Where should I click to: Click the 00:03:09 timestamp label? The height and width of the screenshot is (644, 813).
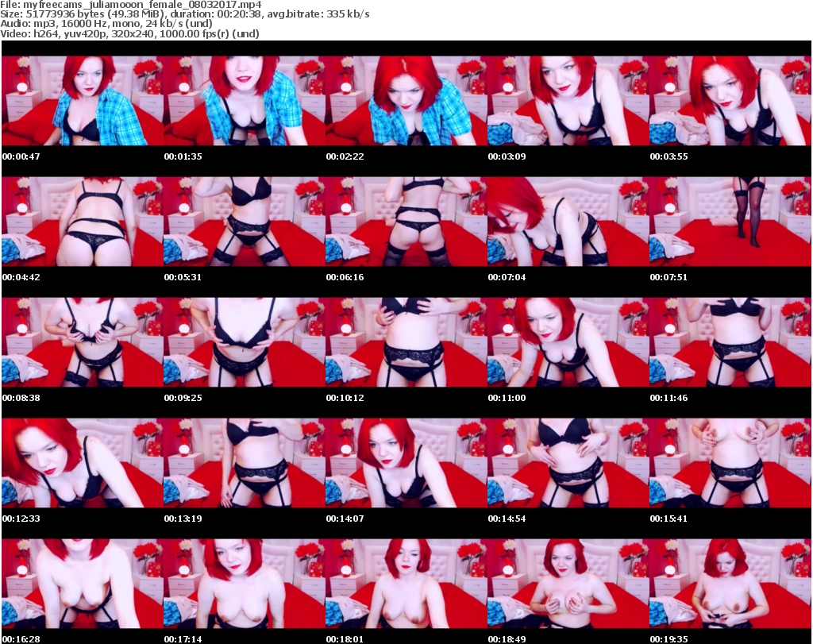coord(507,156)
